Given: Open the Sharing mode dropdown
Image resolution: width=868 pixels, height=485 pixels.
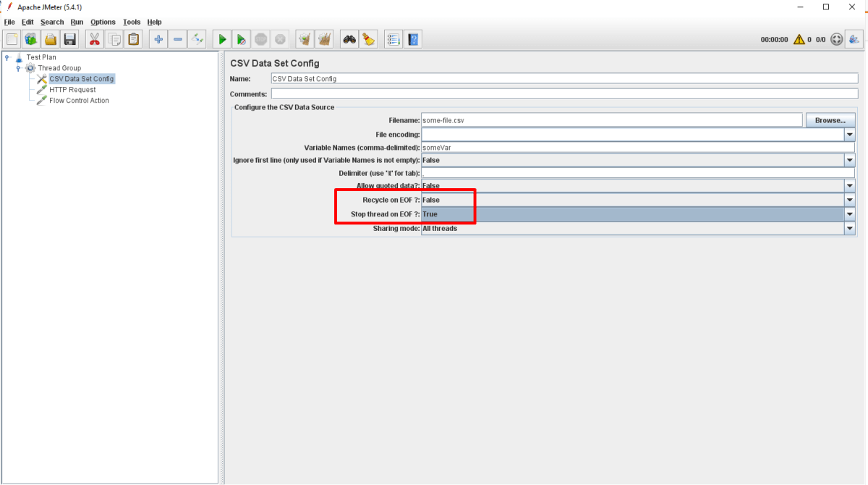Looking at the screenshot, I should [x=849, y=228].
